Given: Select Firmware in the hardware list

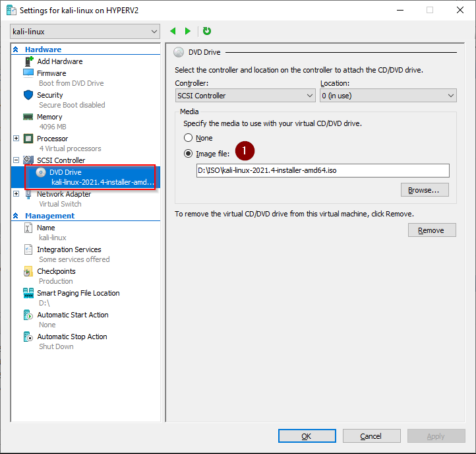Looking at the screenshot, I should click(x=51, y=73).
